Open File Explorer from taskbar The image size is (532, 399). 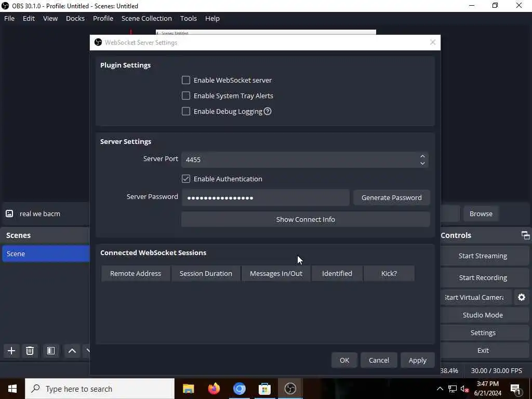(188, 389)
